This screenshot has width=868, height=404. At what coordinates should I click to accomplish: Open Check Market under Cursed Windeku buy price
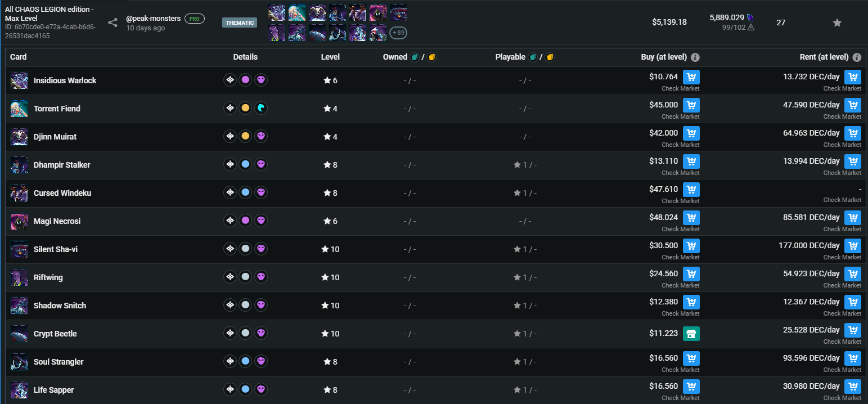(680, 201)
